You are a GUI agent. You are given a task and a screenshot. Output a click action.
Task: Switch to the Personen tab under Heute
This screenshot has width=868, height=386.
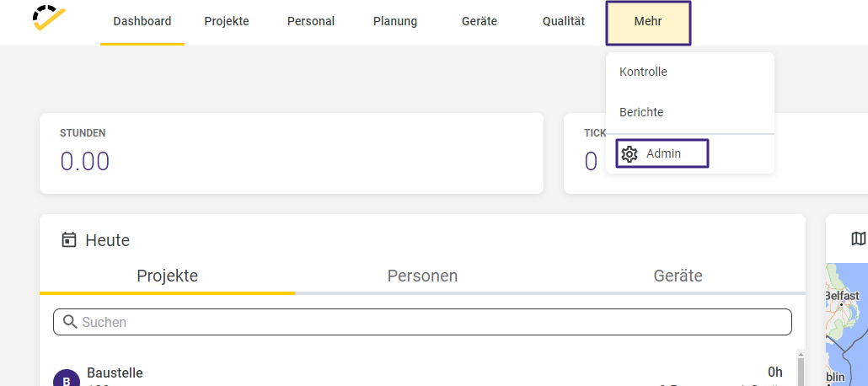pos(422,276)
